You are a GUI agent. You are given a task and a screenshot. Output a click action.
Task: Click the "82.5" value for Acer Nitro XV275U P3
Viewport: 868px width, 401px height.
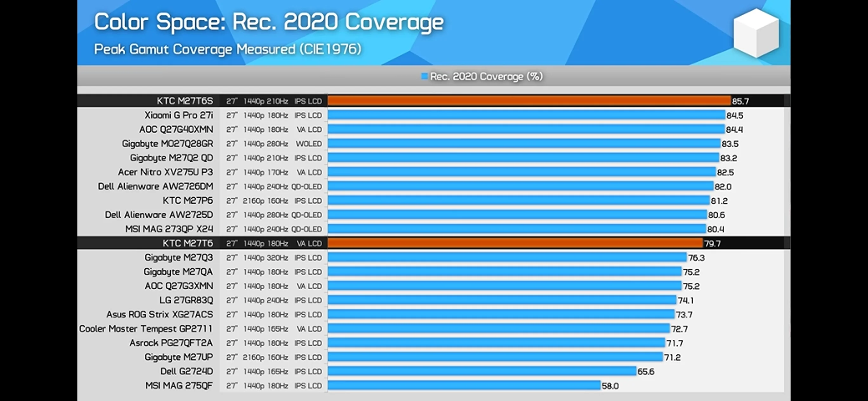725,173
